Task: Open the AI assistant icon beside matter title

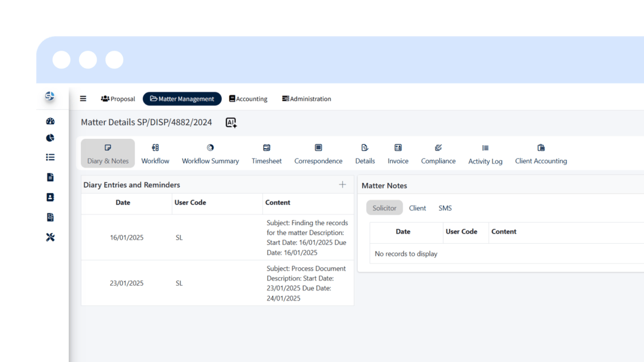Action: pos(231,123)
